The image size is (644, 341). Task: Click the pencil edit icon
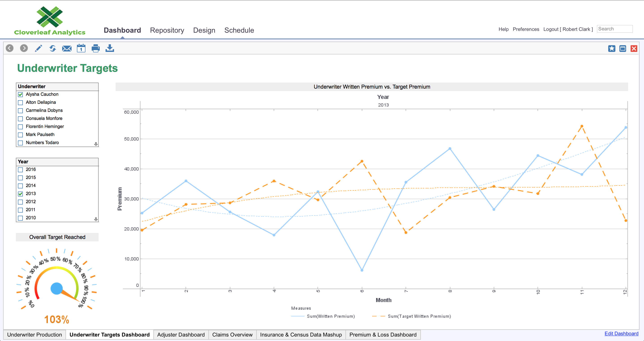point(38,48)
